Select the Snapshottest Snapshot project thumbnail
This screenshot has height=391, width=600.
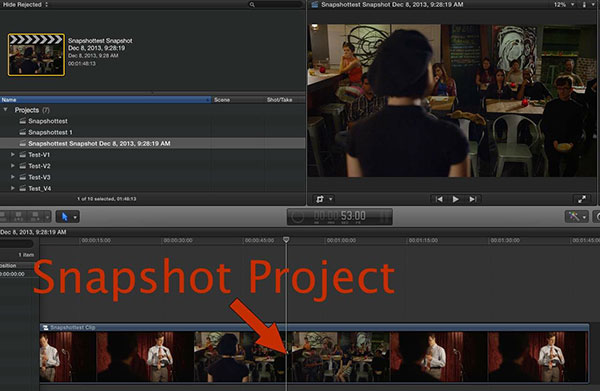pos(36,54)
